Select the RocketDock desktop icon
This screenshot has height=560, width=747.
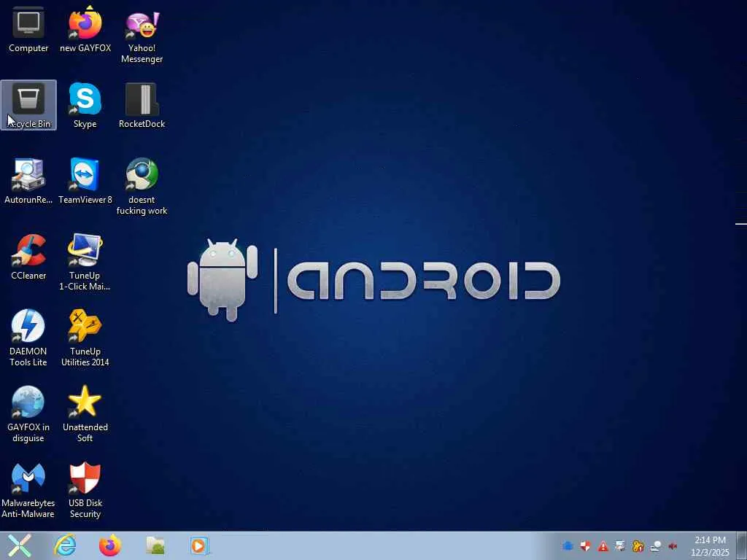point(142,105)
